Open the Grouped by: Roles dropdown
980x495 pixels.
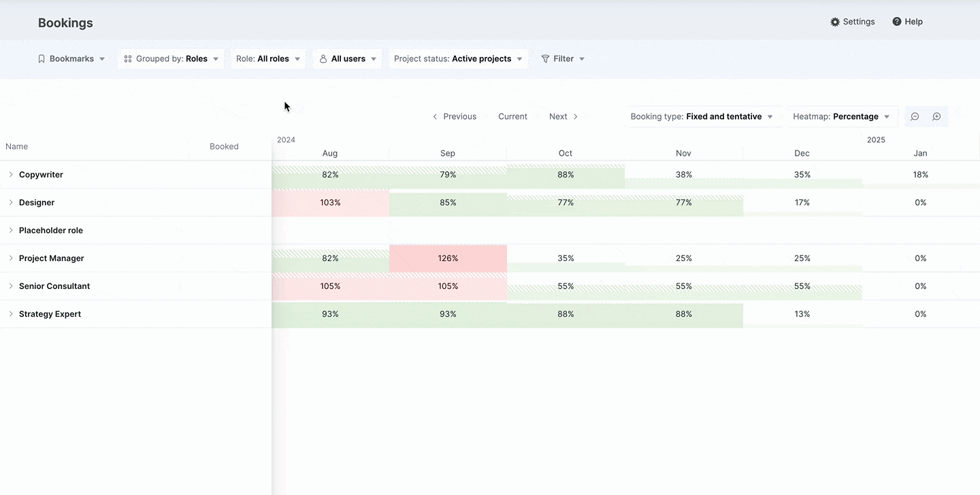pos(171,58)
